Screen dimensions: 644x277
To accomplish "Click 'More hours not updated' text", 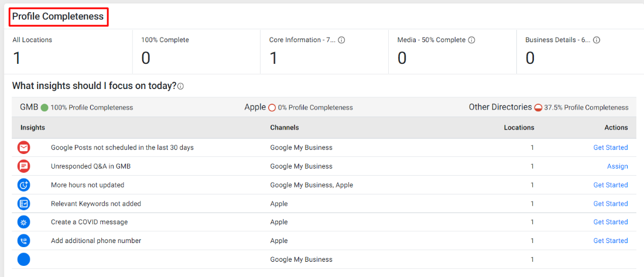I will click(87, 185).
